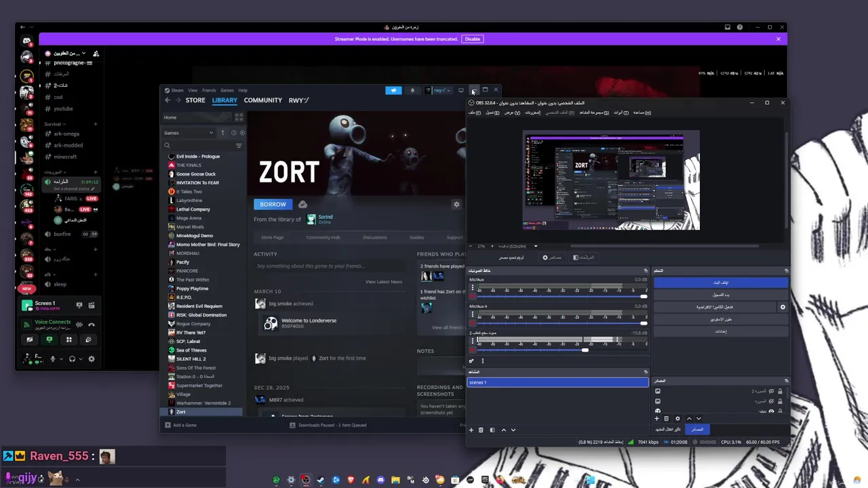Open Zort Community Hub link
The width and height of the screenshot is (868, 488).
point(323,237)
